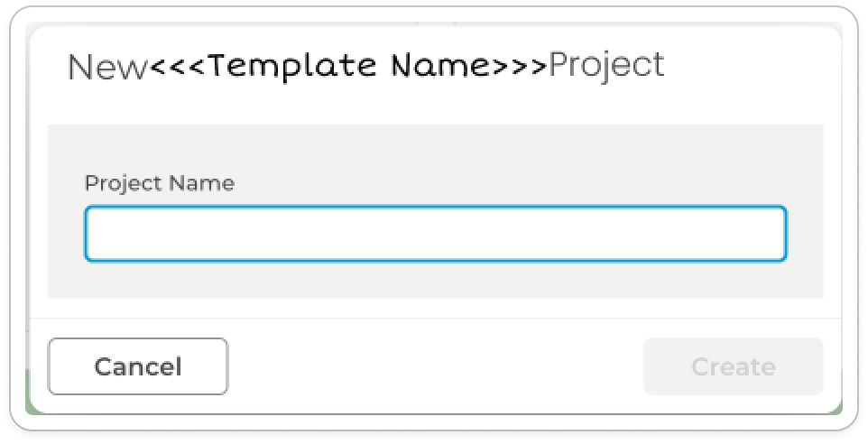The image size is (868, 444).
Task: Place cursor in the Project Name input
Action: click(x=435, y=235)
